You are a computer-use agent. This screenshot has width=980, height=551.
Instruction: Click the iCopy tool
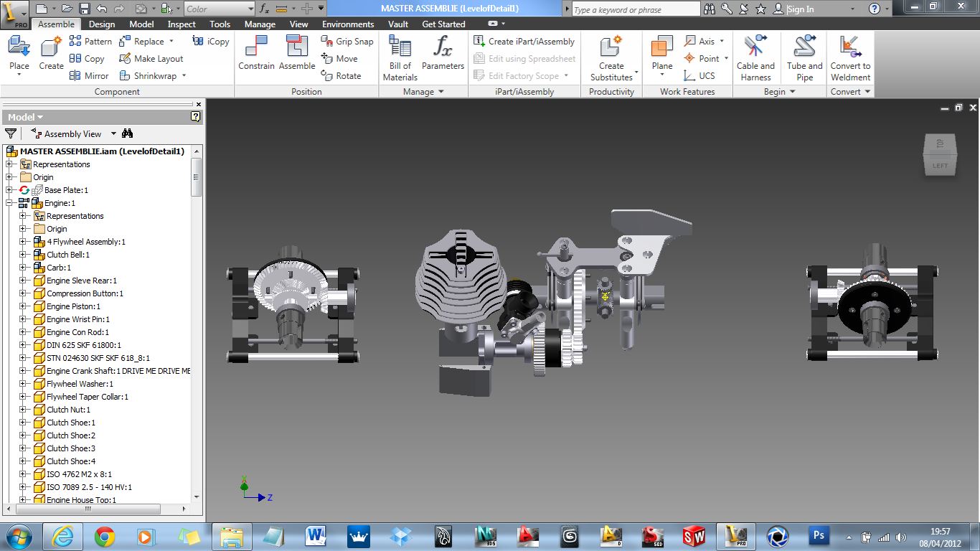[211, 42]
